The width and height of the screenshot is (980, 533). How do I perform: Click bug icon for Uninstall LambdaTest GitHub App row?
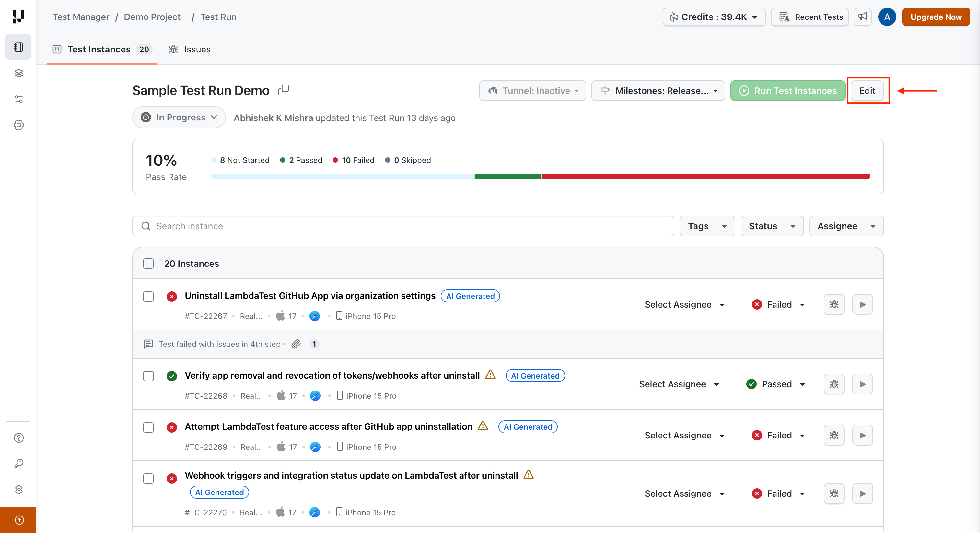(834, 304)
